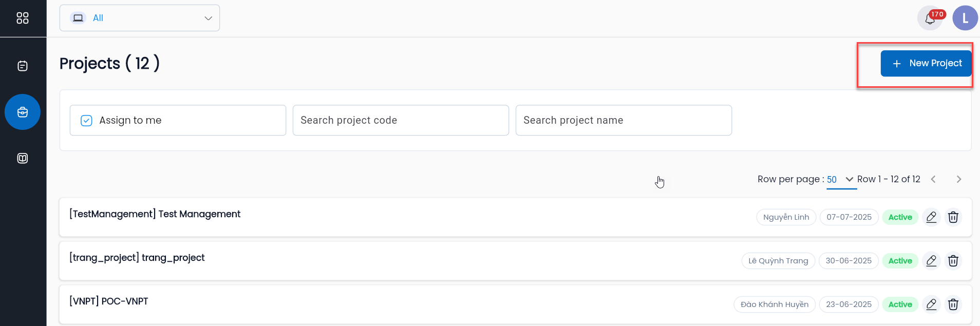The image size is (980, 326).
Task: Open the bottom sidebar board icon
Action: (23, 158)
